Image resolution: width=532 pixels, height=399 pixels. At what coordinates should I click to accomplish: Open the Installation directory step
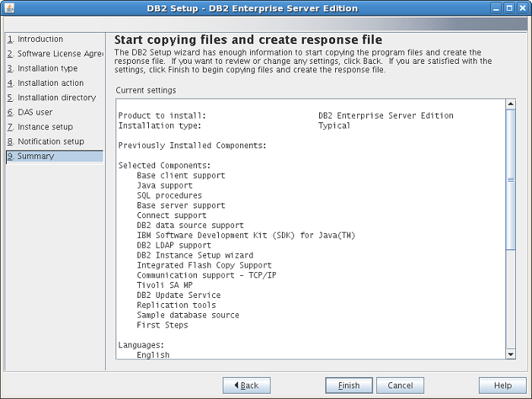click(x=52, y=97)
